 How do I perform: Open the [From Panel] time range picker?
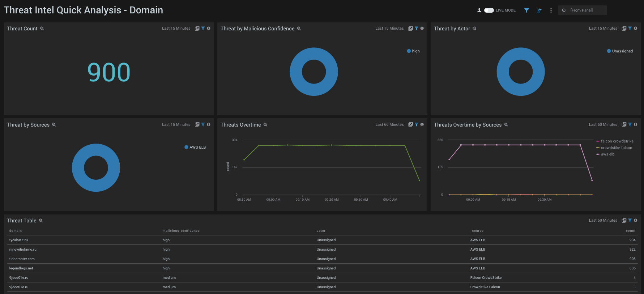582,10
